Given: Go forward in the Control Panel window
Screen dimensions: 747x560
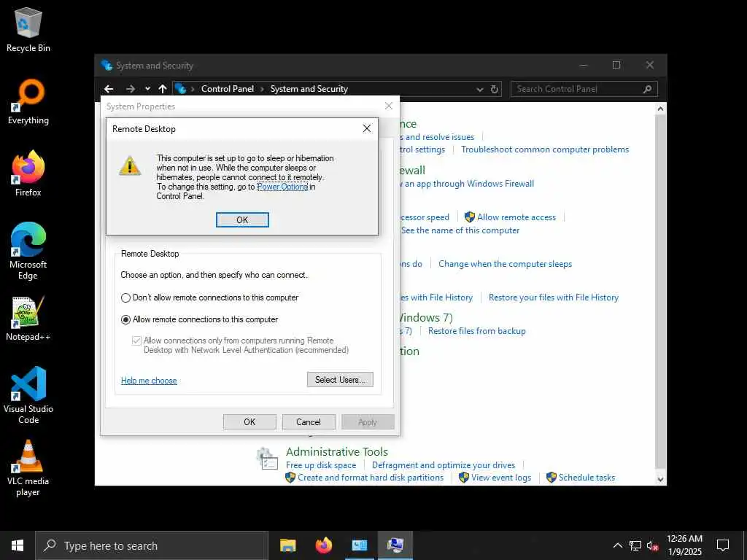Looking at the screenshot, I should pos(130,89).
